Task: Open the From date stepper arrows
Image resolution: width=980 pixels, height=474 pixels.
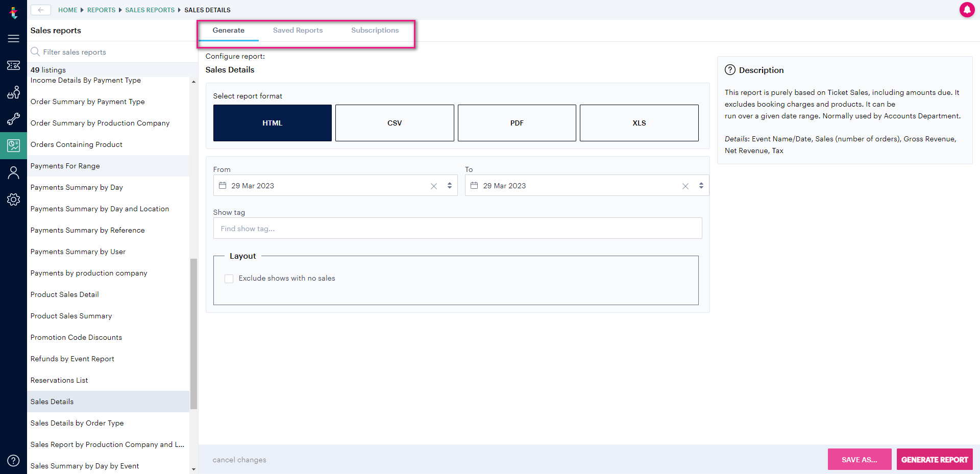Action: [x=450, y=186]
